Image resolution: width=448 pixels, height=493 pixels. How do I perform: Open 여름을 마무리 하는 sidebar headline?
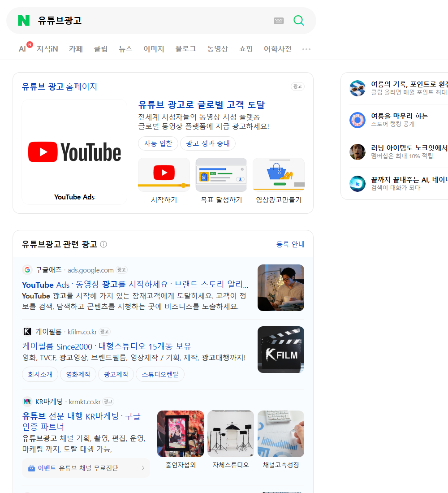399,116
